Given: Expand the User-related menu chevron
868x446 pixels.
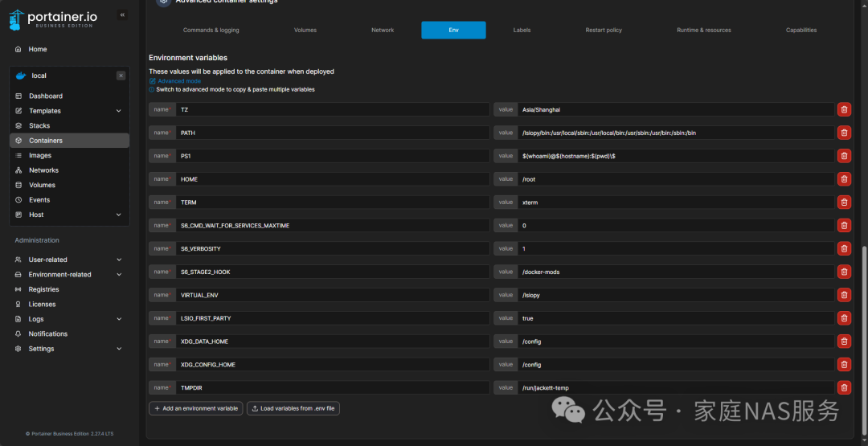Looking at the screenshot, I should [x=119, y=260].
